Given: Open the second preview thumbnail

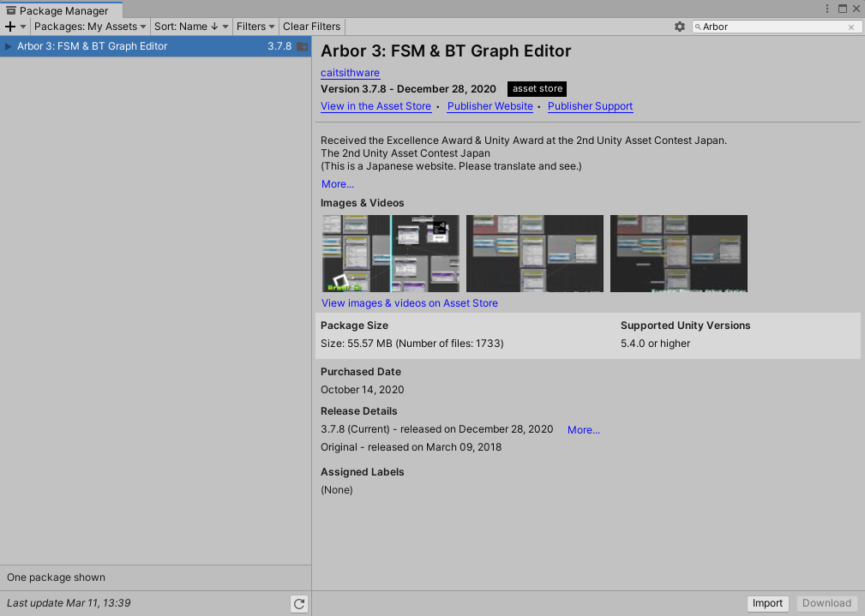Looking at the screenshot, I should click(535, 254).
